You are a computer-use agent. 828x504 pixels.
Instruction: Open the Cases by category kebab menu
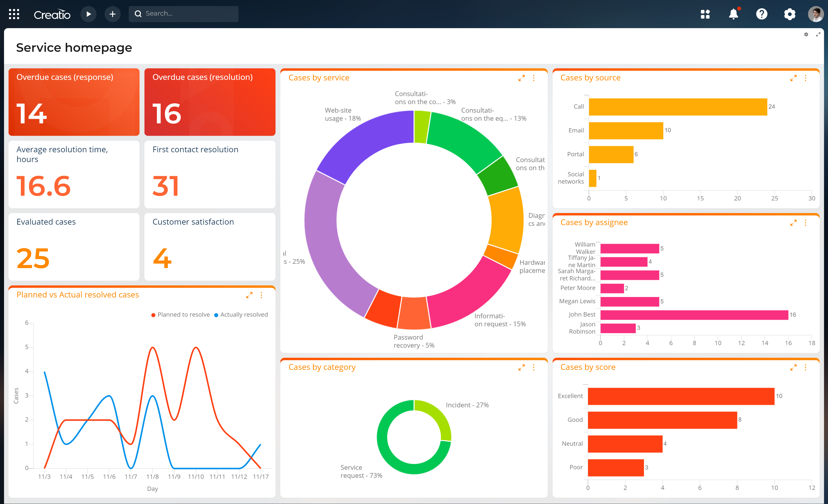(x=534, y=367)
